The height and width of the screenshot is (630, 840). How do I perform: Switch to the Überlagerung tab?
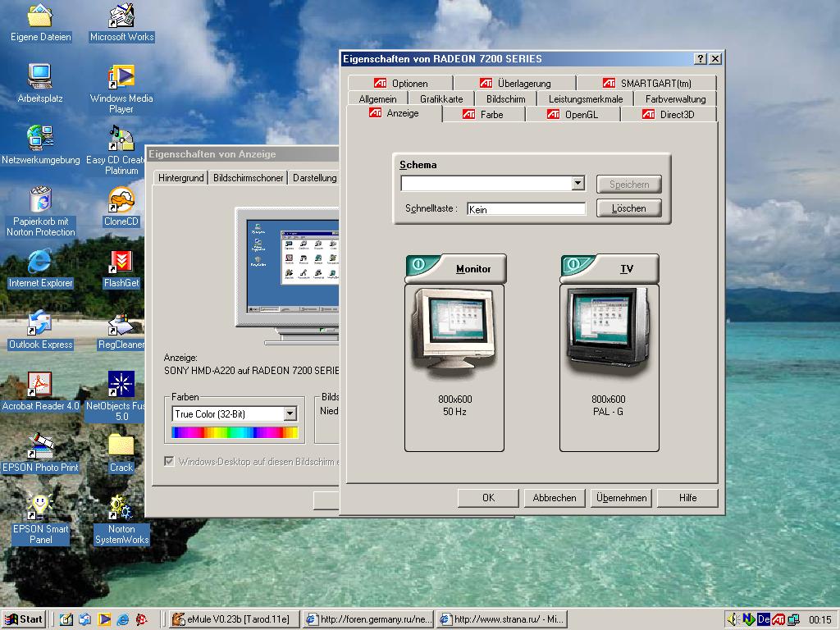coord(515,83)
